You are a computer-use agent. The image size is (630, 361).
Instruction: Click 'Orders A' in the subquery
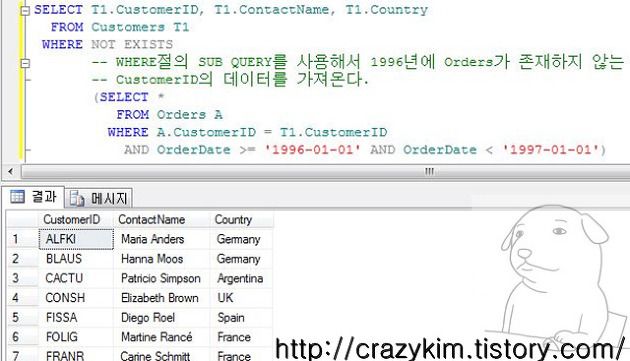tap(189, 115)
